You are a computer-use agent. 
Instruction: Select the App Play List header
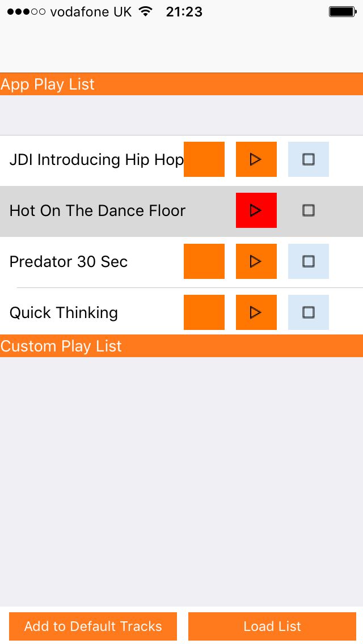tap(48, 84)
